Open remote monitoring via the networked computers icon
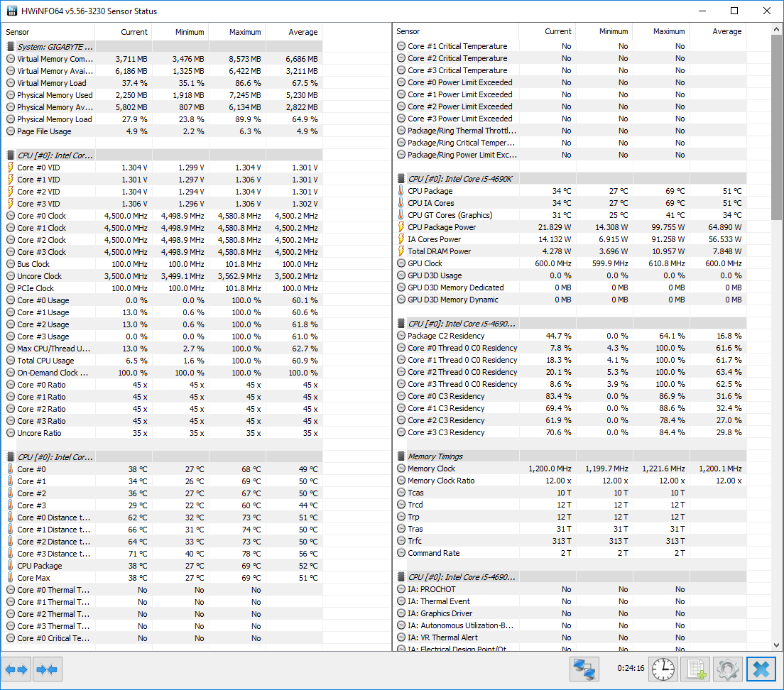The width and height of the screenshot is (784, 690). [584, 669]
